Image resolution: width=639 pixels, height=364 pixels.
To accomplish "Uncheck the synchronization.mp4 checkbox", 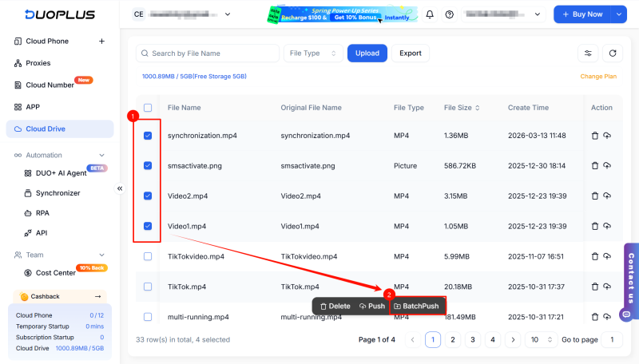I will point(148,136).
